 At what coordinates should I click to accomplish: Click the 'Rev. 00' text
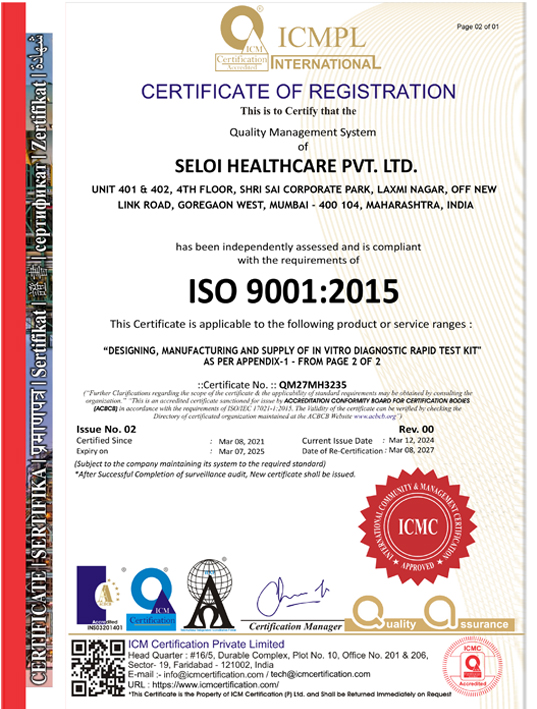click(416, 429)
